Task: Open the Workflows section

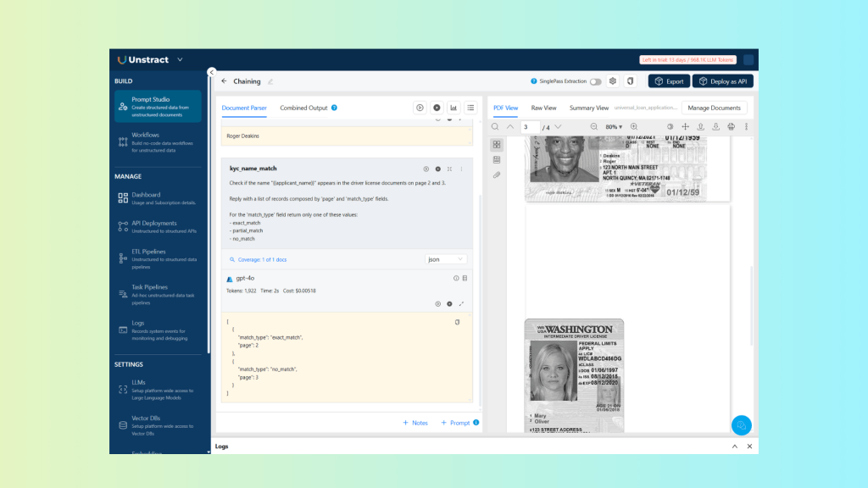Action: [x=147, y=136]
